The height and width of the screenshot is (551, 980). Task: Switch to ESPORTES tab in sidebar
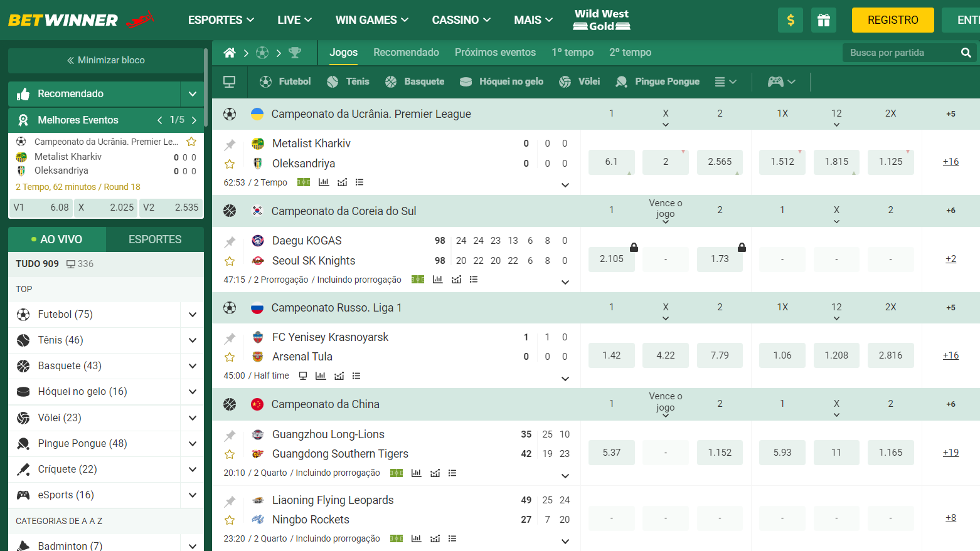pyautogui.click(x=155, y=239)
